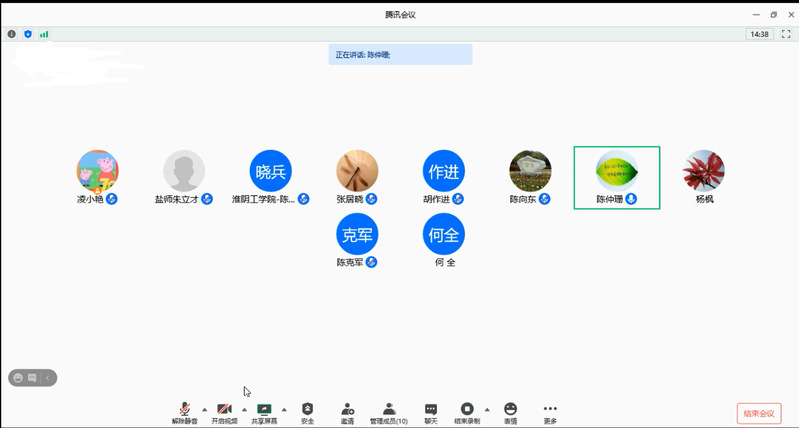
Task: Click the 邀请 invite icon
Action: (x=347, y=412)
